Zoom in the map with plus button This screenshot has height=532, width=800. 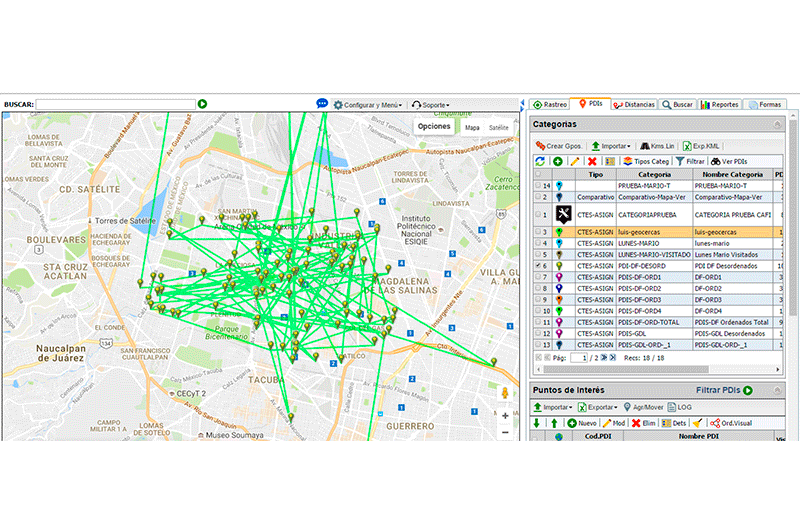505,415
